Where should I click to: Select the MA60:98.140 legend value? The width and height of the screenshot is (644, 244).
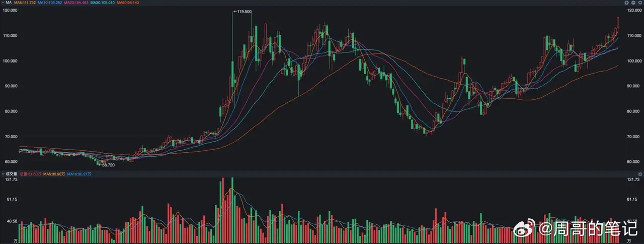coord(127,3)
